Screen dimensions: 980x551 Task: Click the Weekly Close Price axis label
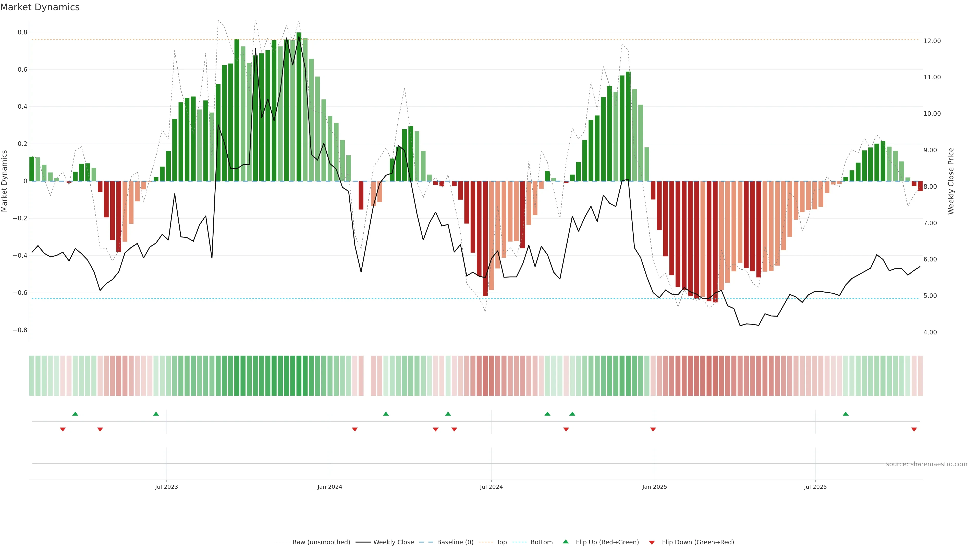[x=951, y=181]
